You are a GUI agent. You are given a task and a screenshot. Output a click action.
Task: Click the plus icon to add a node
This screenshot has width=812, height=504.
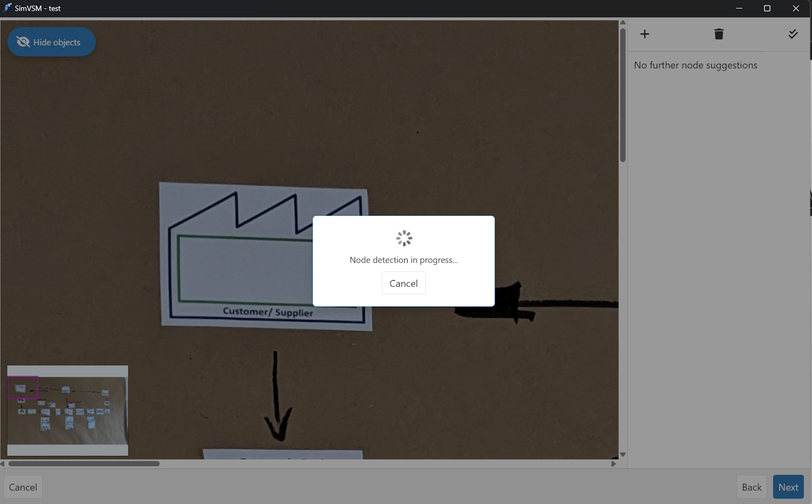point(645,34)
